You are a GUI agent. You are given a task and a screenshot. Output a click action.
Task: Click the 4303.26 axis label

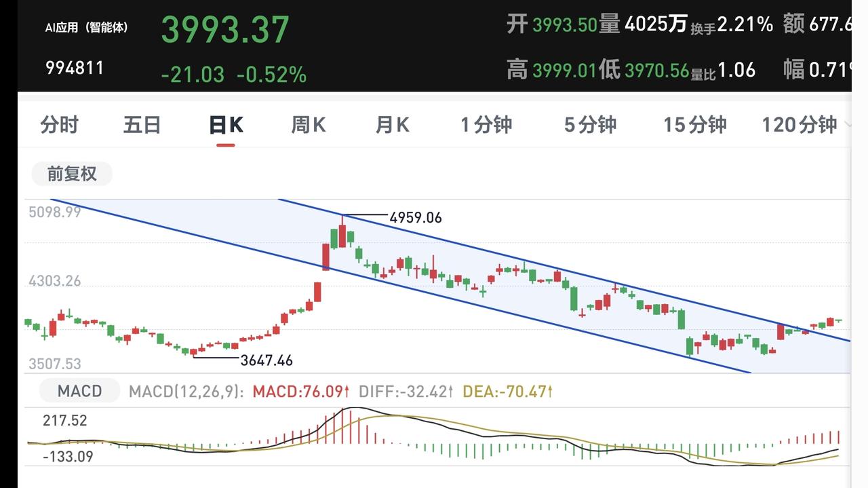click(55, 281)
